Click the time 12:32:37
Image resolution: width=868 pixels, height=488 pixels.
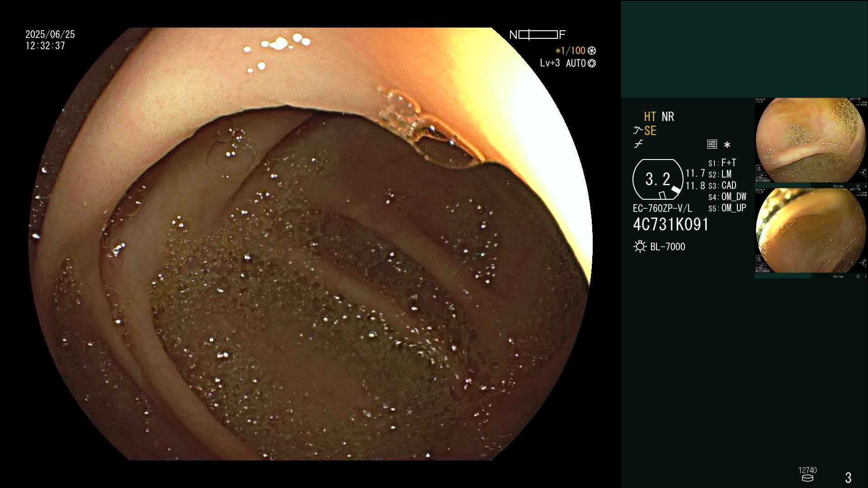click(45, 46)
